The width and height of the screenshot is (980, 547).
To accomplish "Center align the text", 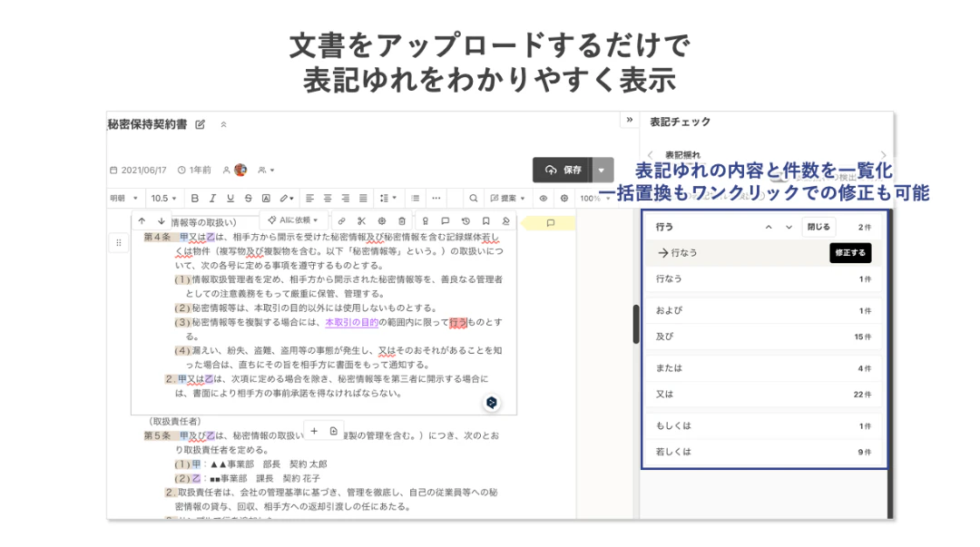I will 327,198.
